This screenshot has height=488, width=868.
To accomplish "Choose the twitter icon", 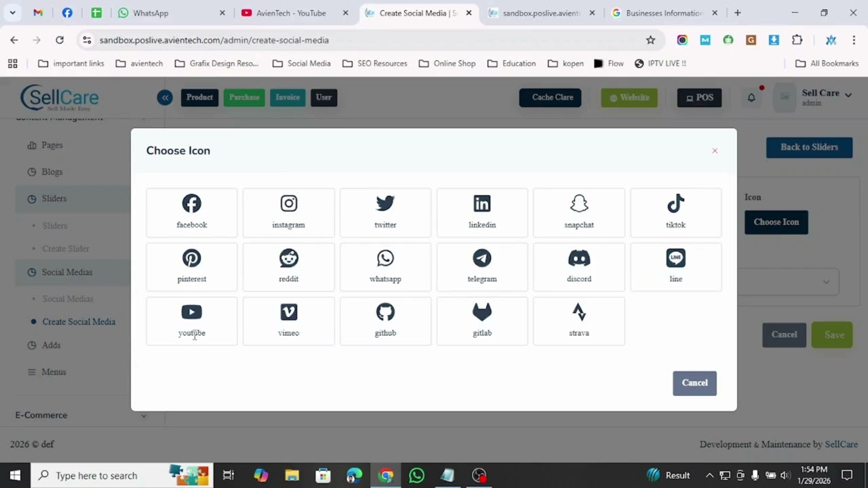I will click(385, 213).
